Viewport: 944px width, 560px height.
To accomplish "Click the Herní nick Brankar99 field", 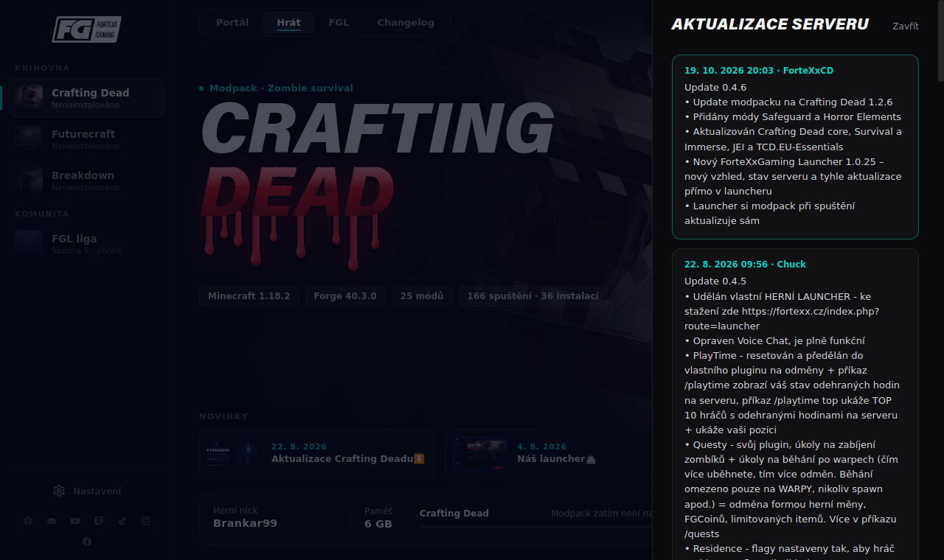I will click(245, 517).
